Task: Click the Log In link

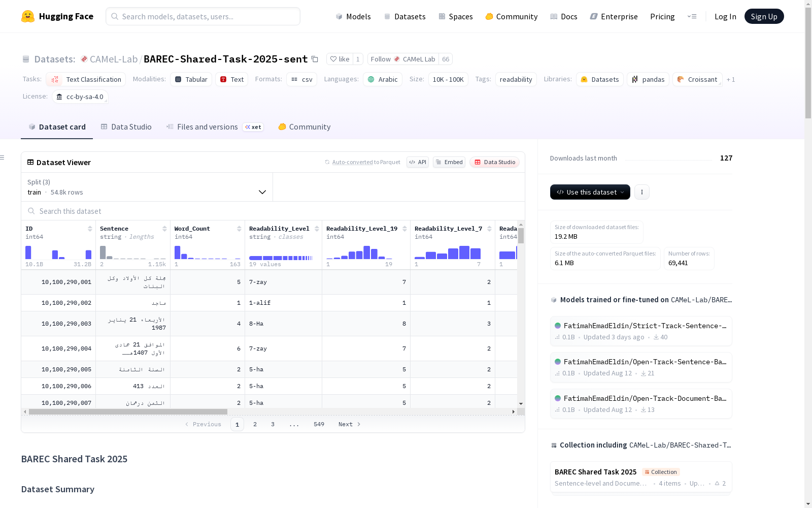Action: (x=725, y=16)
